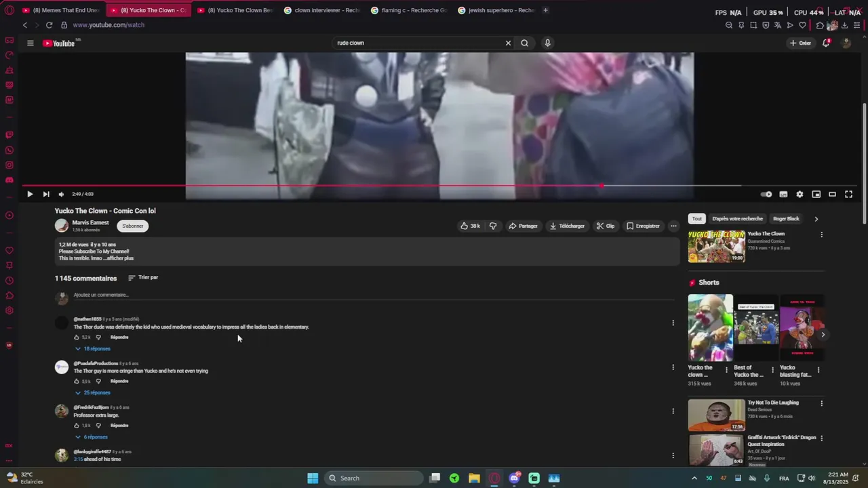
Task: Skip to next video in player
Action: (46, 195)
